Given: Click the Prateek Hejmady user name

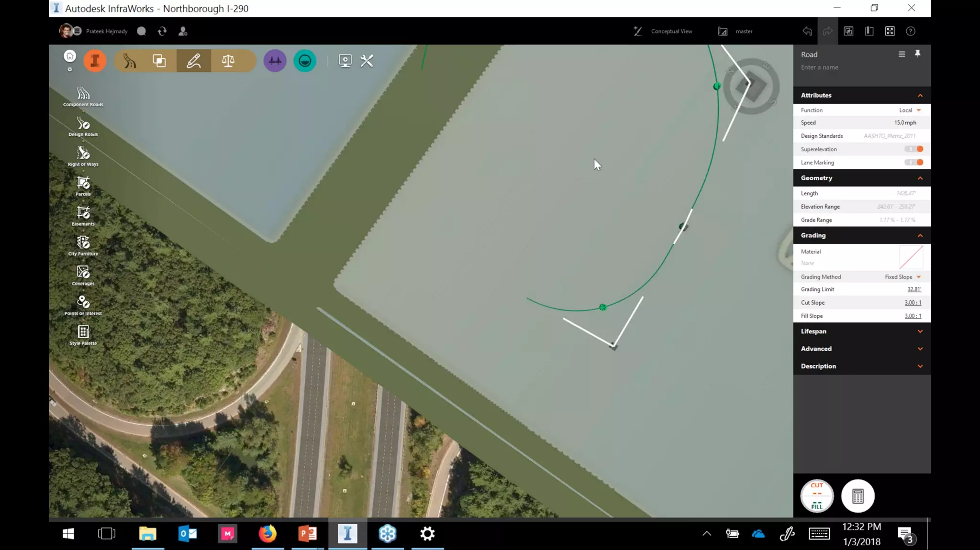Looking at the screenshot, I should tap(107, 31).
